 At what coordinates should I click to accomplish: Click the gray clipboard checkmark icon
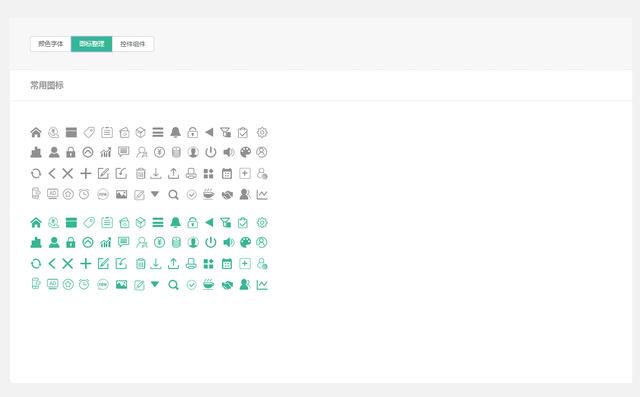click(243, 132)
